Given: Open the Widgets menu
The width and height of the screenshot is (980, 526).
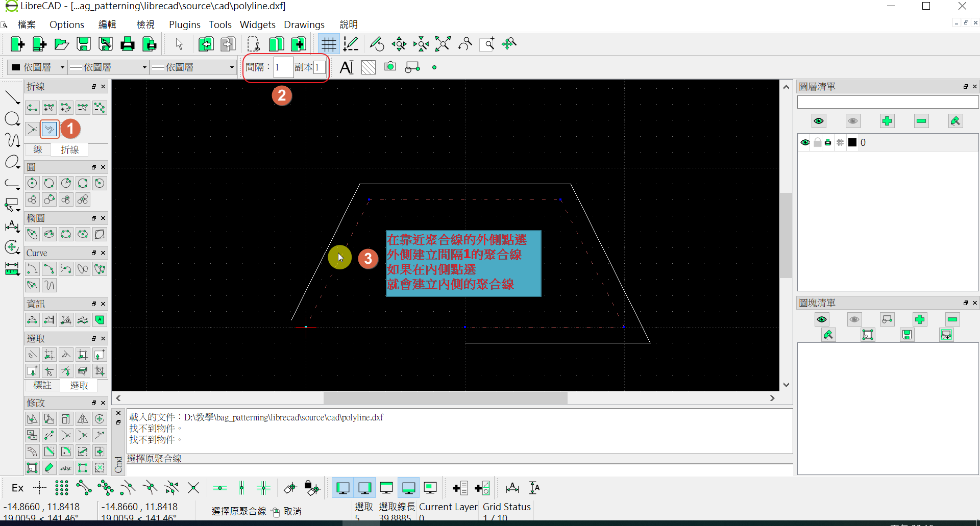Looking at the screenshot, I should [x=258, y=24].
